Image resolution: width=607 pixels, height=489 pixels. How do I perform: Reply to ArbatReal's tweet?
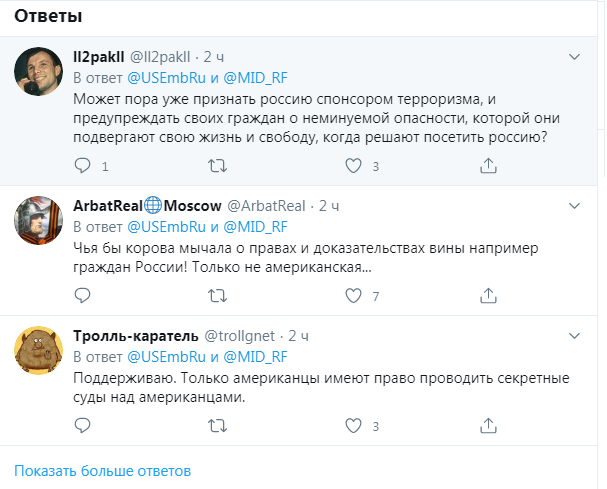83,296
